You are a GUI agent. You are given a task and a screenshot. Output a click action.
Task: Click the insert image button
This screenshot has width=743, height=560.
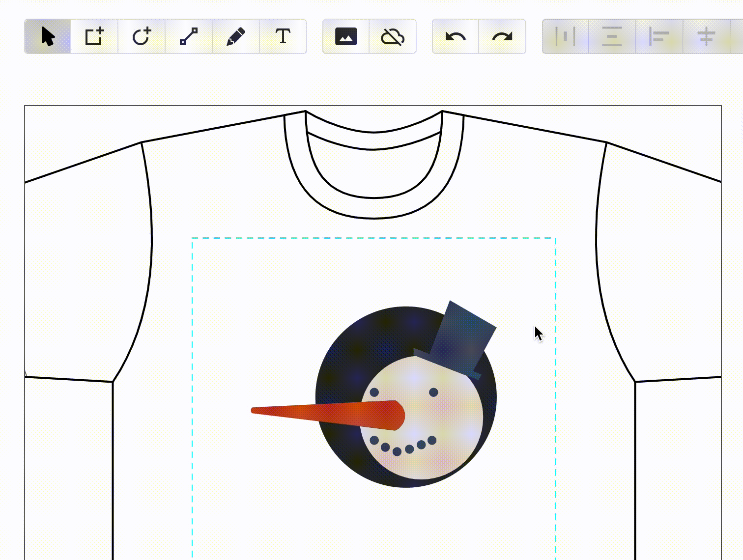(345, 37)
